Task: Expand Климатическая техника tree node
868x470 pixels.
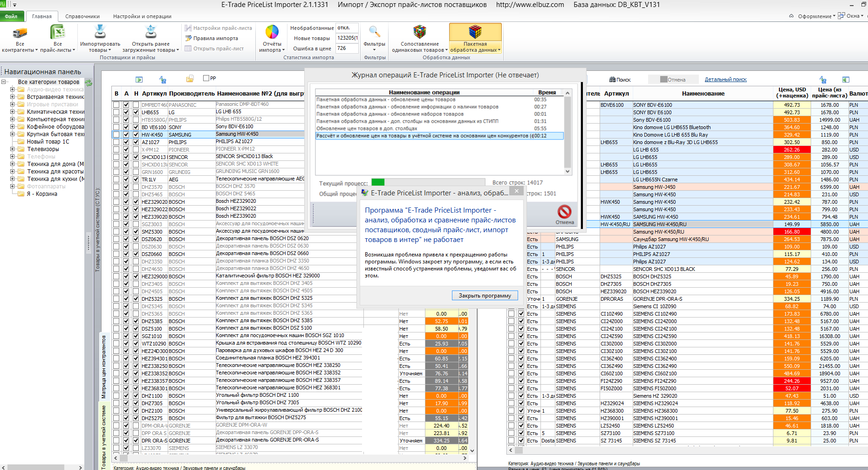Action: pos(13,112)
